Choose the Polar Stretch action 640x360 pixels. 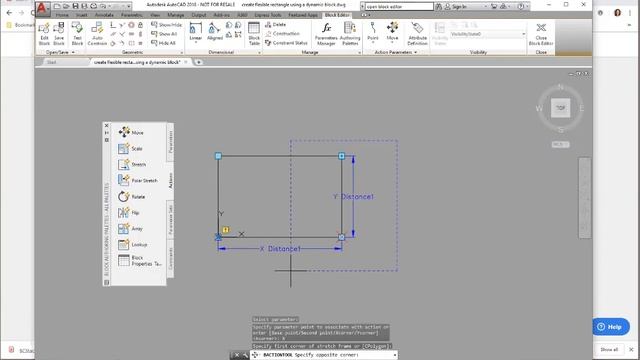click(x=138, y=180)
